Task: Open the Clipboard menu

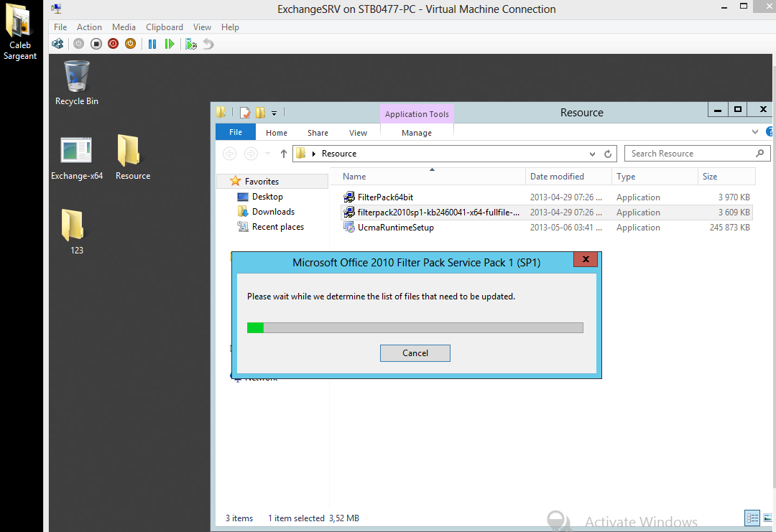Action: coord(165,27)
